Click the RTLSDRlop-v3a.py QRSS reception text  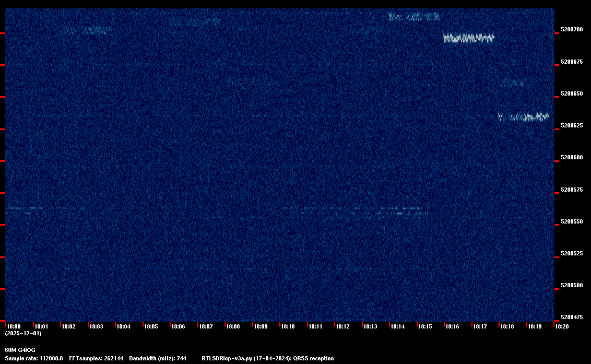point(268,358)
